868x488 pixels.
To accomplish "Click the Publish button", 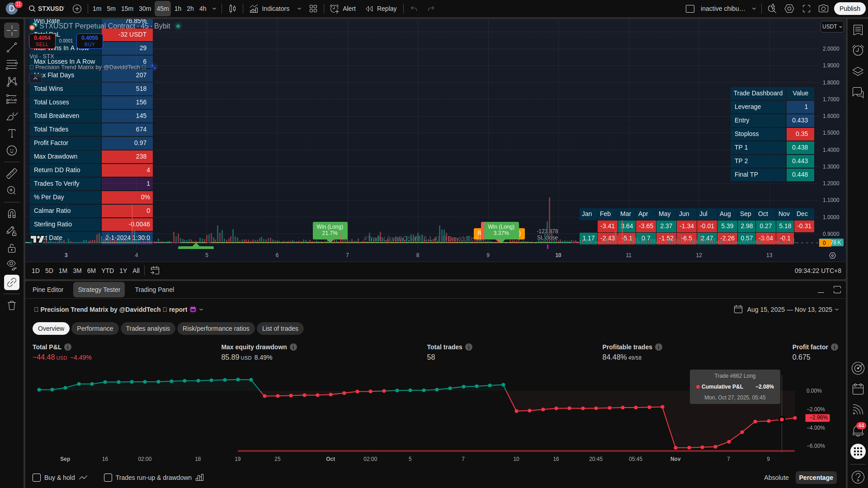I will coord(849,9).
